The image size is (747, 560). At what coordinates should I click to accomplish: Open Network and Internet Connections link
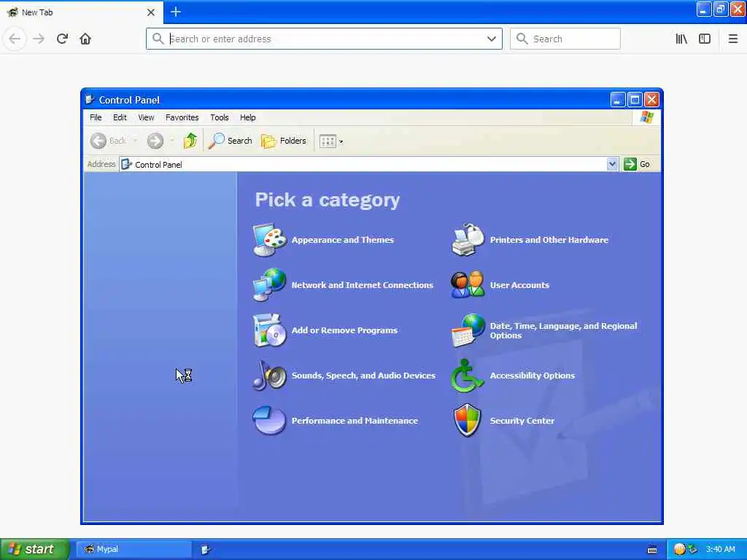click(362, 285)
